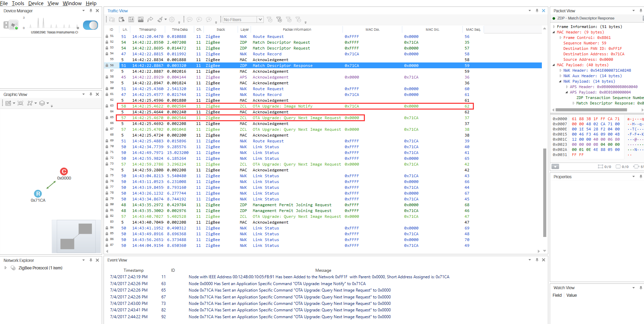Click the clear traffic broom icon

pos(160,19)
